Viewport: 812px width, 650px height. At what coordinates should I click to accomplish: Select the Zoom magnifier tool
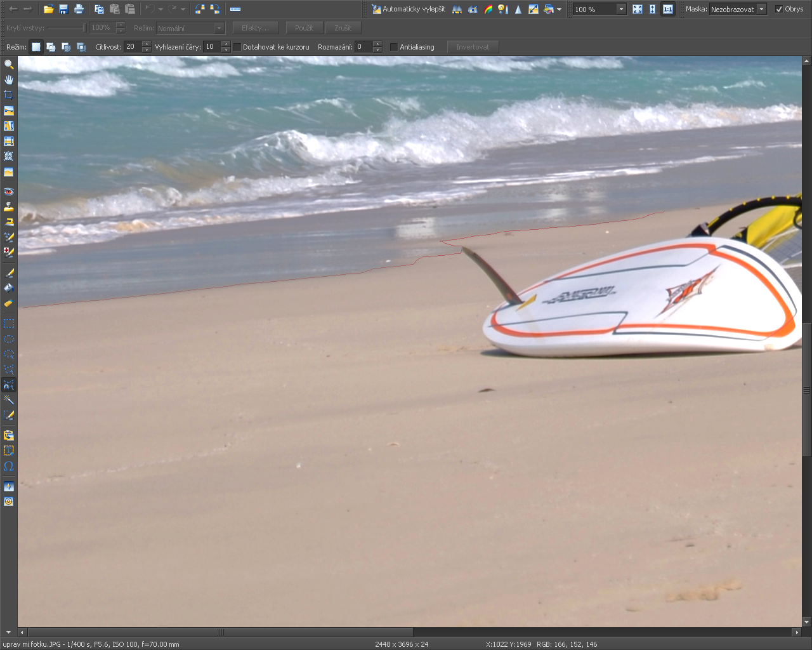[x=9, y=64]
